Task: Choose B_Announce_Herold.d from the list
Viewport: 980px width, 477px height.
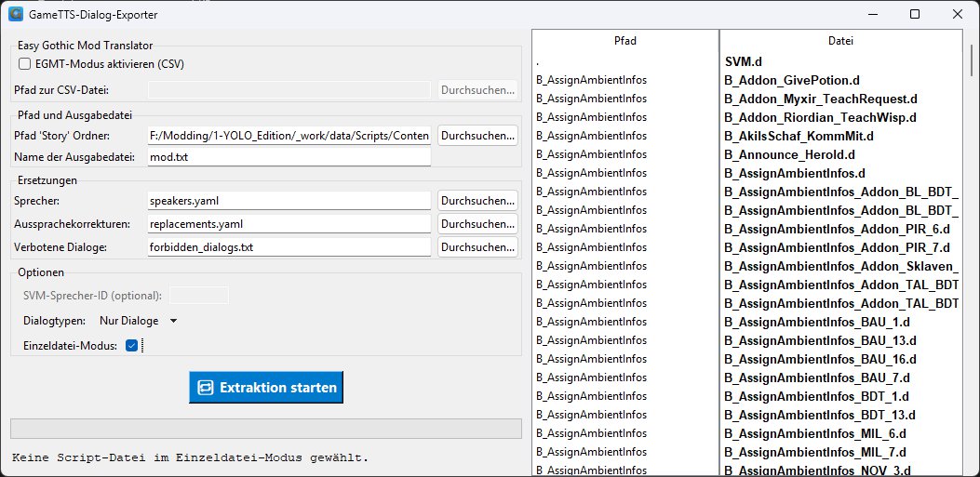Action: (x=789, y=154)
